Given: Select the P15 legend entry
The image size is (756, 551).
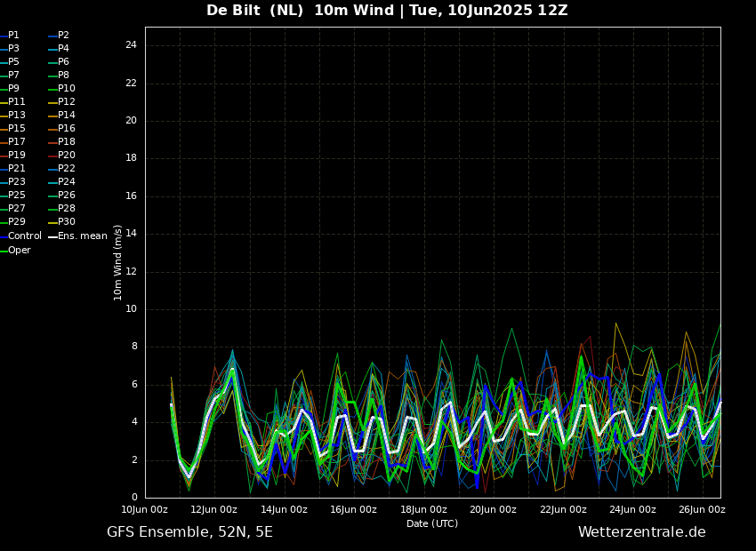Looking at the screenshot, I should point(17,129).
